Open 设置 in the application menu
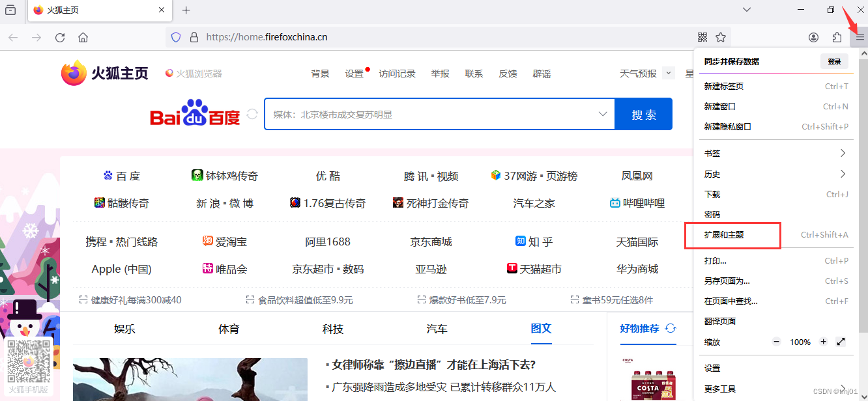Viewport: 868px width, 401px height. 775,368
